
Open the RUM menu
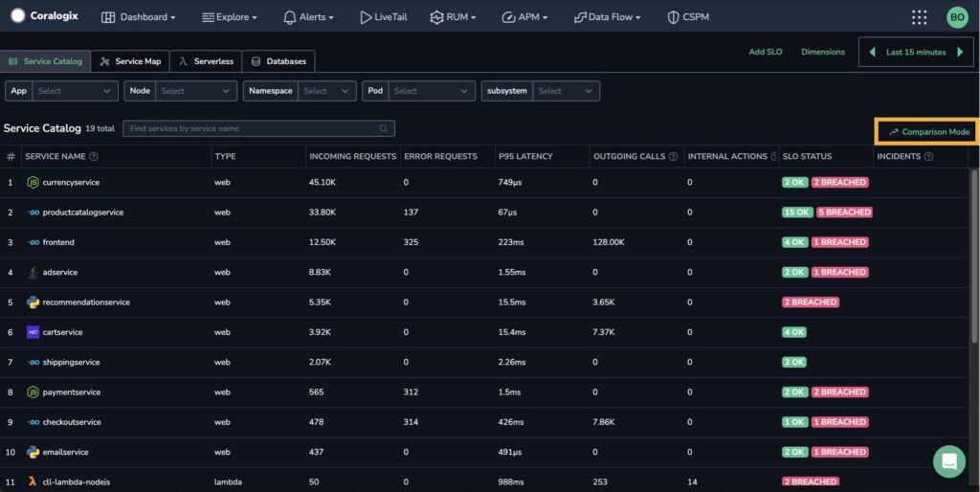[x=453, y=17]
